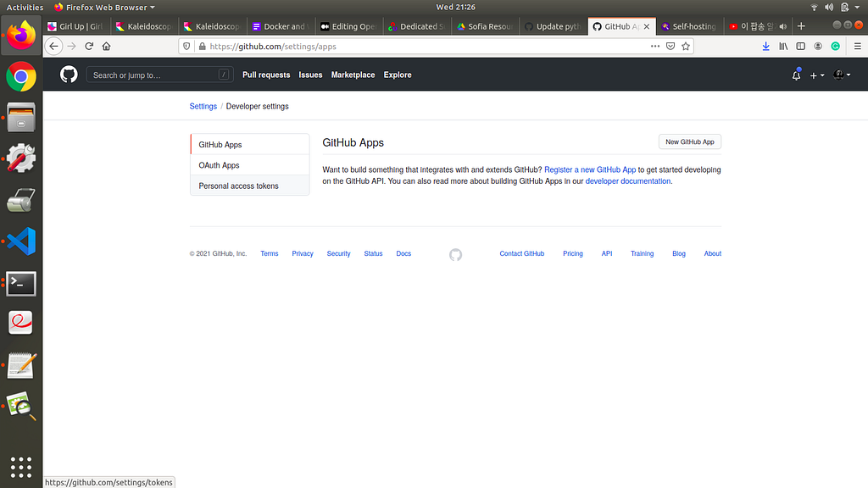Bookmark this page with the star icon

pos(686,47)
